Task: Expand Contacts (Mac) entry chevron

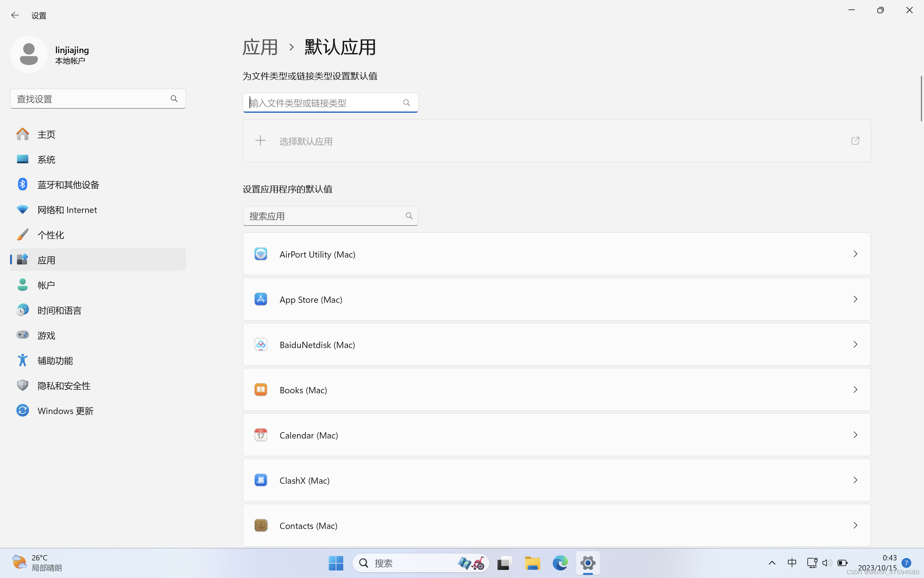Action: tap(855, 526)
